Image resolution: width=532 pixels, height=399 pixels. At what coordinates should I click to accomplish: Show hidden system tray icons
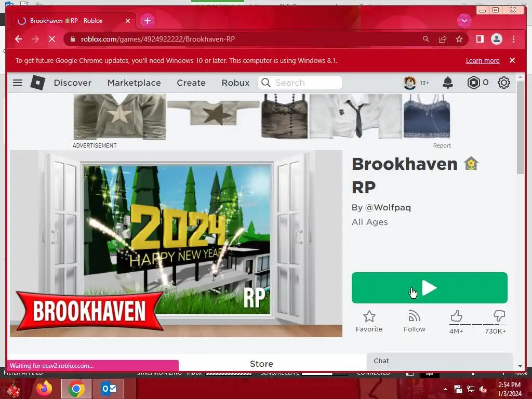pos(445,389)
